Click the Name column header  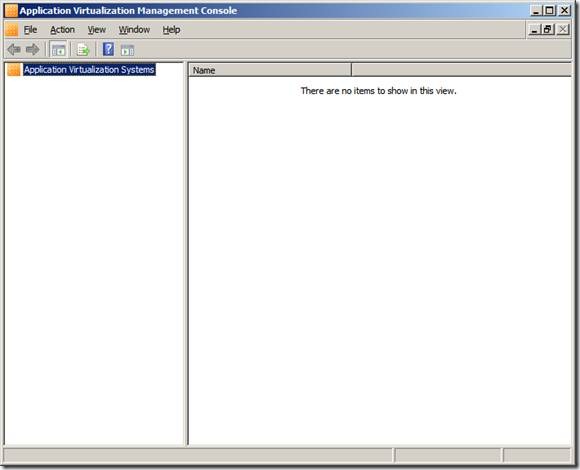[x=270, y=70]
